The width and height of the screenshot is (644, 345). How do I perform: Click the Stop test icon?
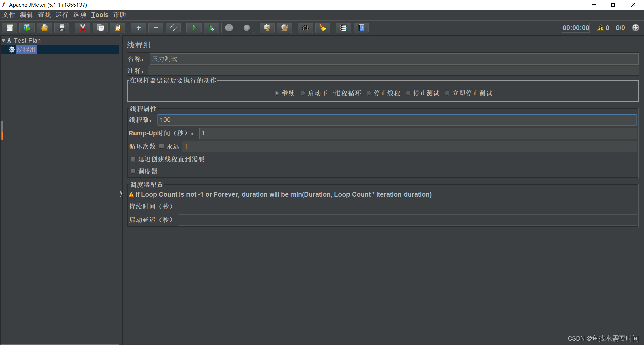pos(229,28)
